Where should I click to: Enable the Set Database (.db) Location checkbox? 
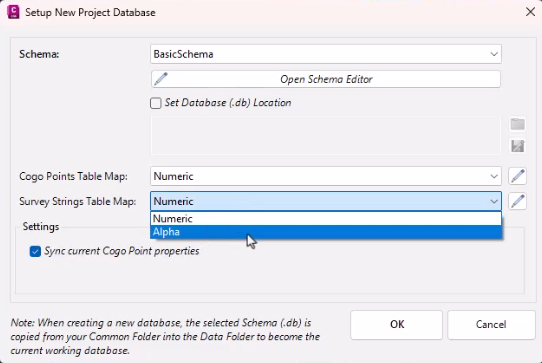[x=156, y=103]
